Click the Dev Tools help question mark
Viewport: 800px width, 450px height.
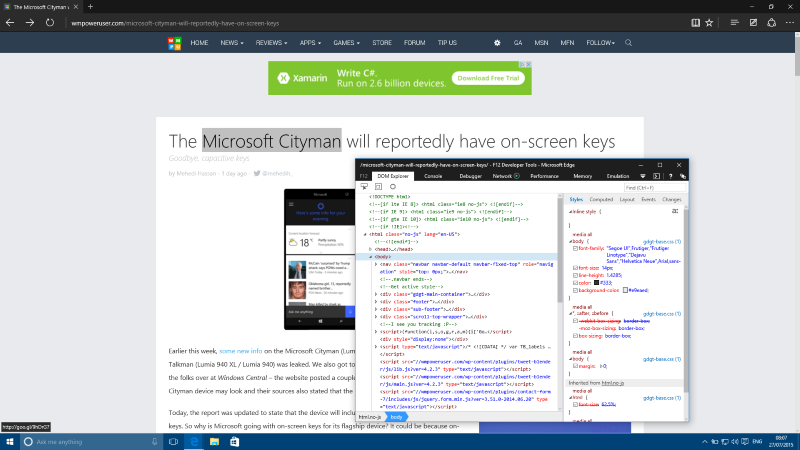670,176
